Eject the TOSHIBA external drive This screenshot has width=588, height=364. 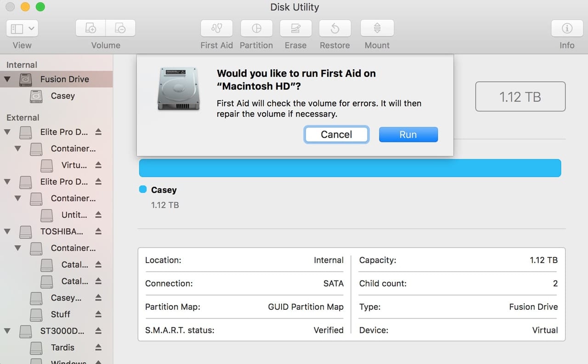[98, 231]
